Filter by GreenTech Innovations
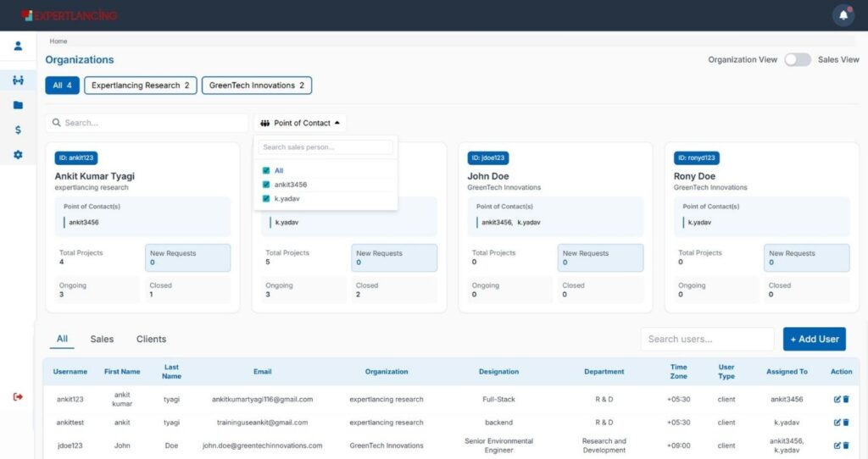The height and width of the screenshot is (459, 868). [257, 86]
